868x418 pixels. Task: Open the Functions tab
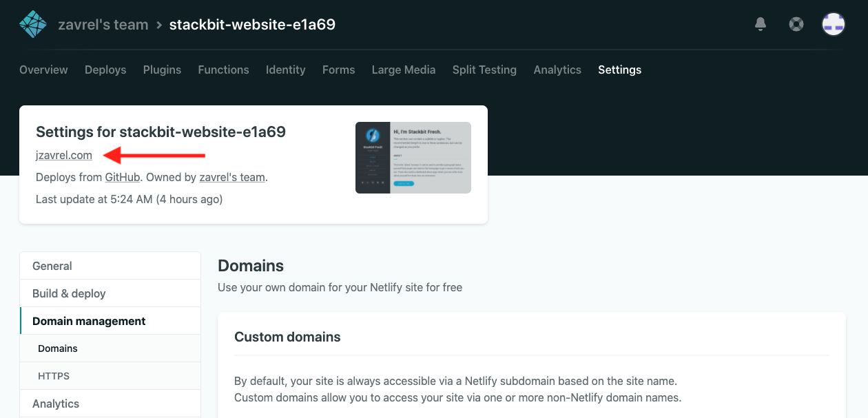pyautogui.click(x=223, y=70)
